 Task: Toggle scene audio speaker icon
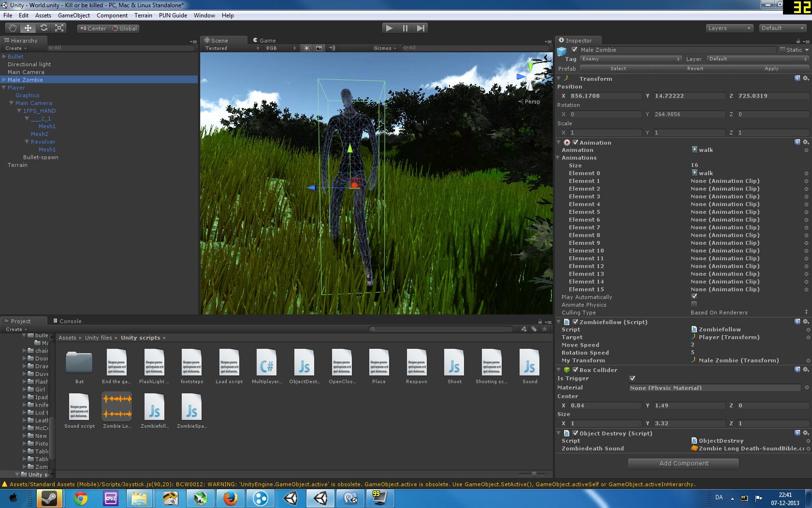(332, 48)
